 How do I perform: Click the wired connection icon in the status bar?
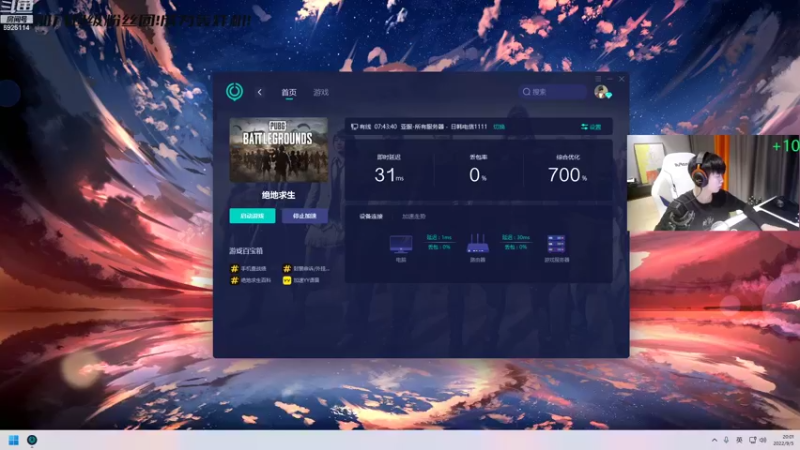354,127
